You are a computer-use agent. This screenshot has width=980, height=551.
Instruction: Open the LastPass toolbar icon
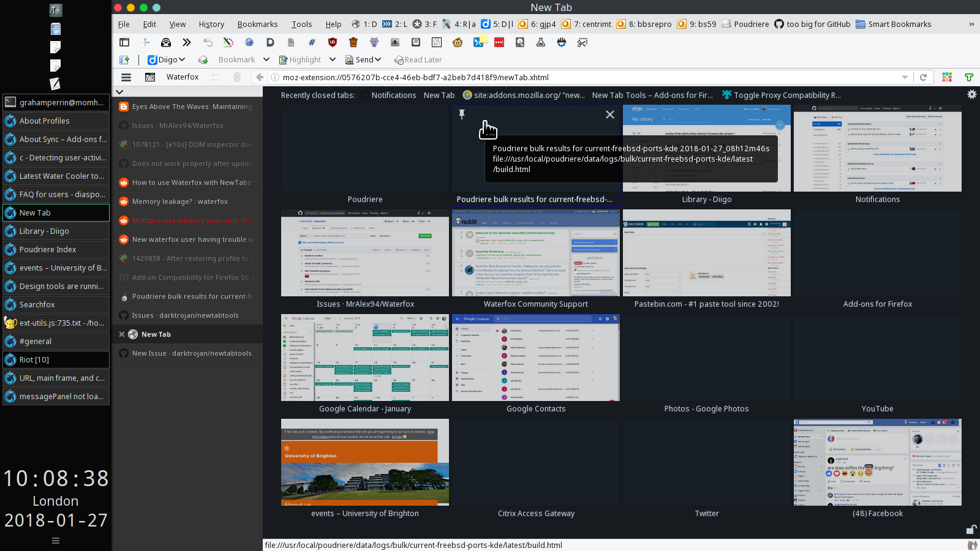[x=499, y=42]
